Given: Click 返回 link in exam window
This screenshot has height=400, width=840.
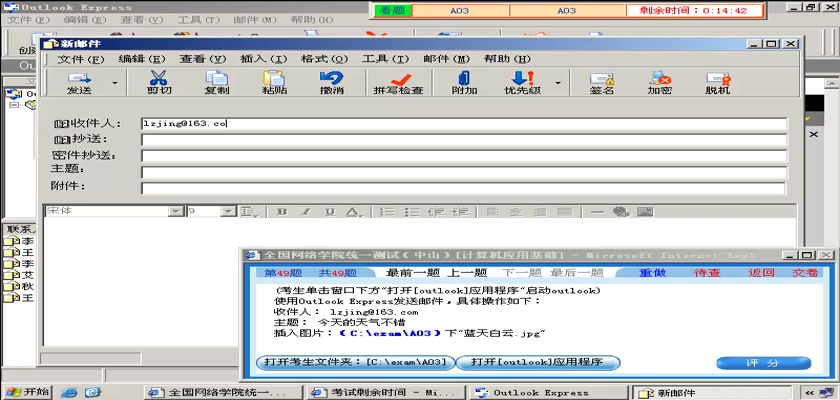Looking at the screenshot, I should 761,273.
